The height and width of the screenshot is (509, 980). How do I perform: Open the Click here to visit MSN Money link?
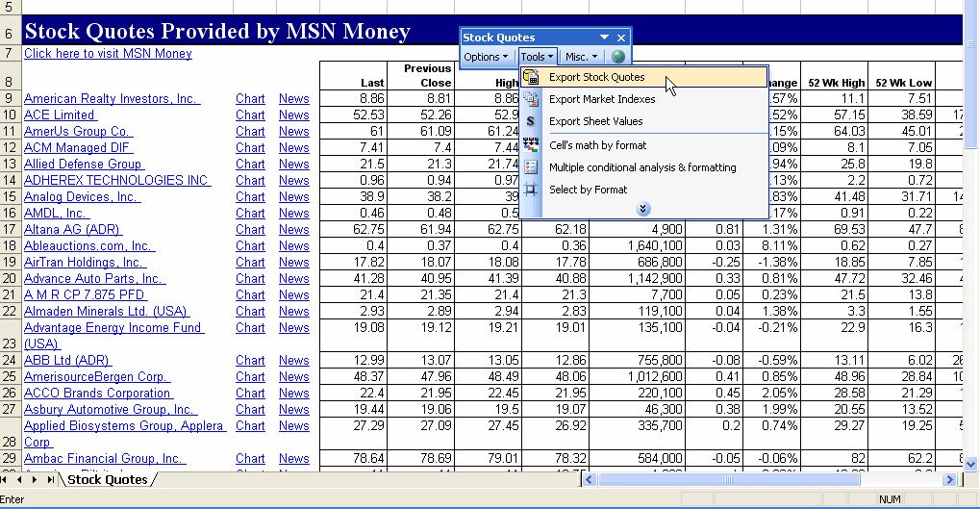click(x=108, y=54)
